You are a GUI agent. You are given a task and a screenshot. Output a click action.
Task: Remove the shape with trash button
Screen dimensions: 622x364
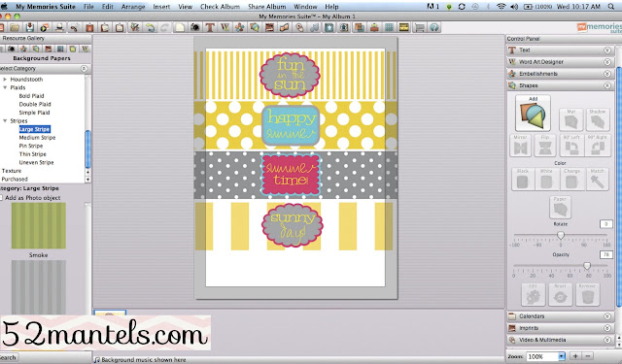[x=587, y=295]
